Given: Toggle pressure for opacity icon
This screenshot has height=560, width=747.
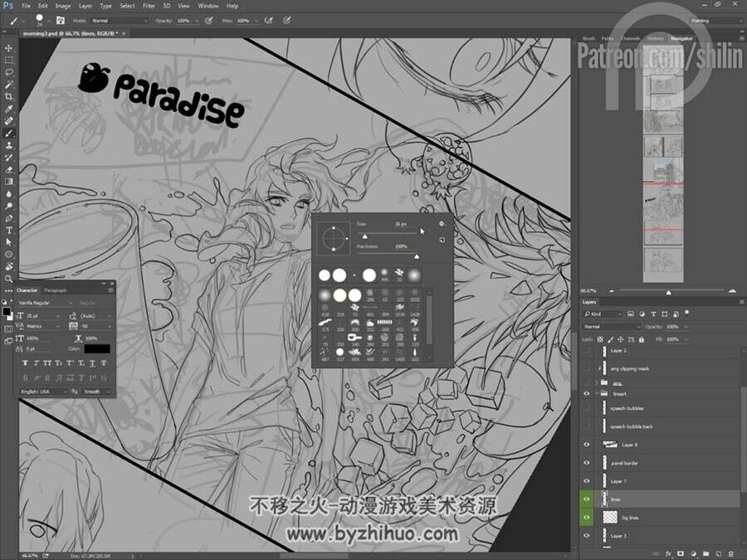Looking at the screenshot, I should click(208, 21).
